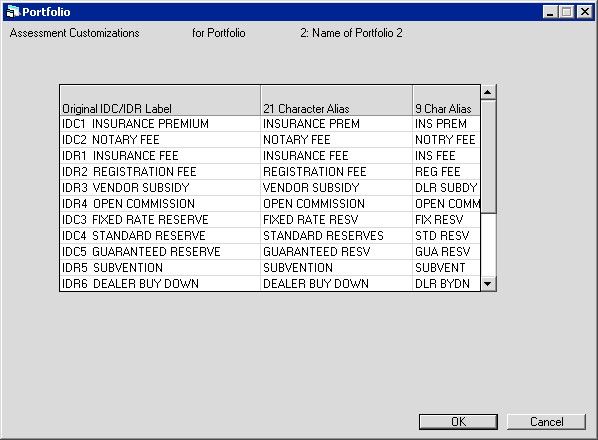
Task: Edit the STANDARD RESERVES alias cell
Action: [336, 236]
